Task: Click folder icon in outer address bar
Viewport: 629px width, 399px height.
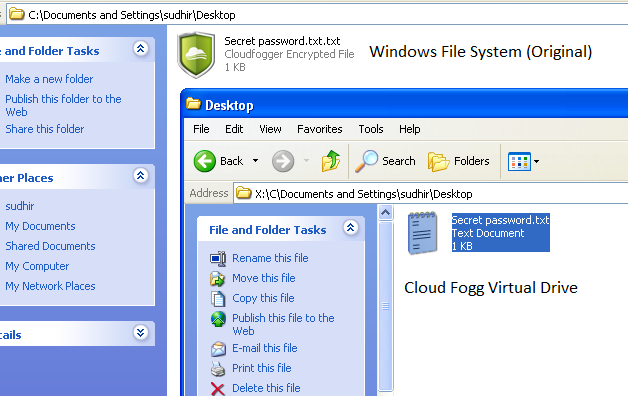Action: pyautogui.click(x=16, y=14)
